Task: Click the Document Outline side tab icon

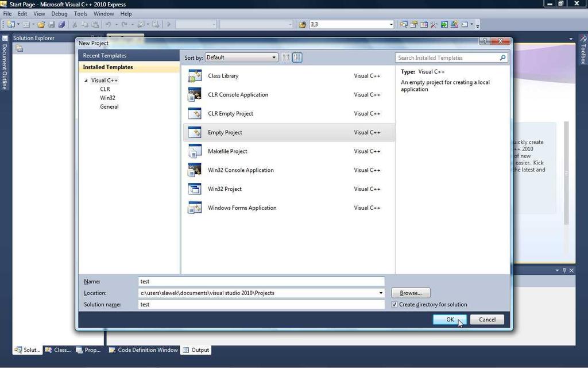Action: [x=5, y=38]
